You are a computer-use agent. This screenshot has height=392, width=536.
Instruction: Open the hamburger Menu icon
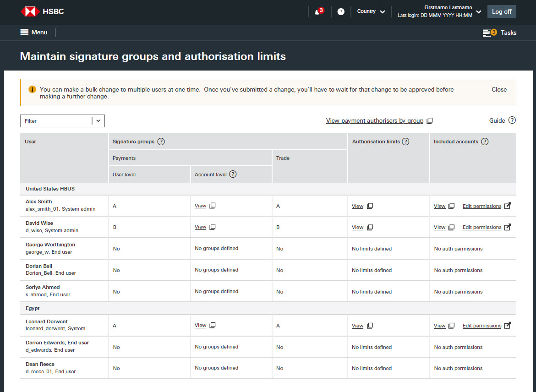(x=24, y=32)
